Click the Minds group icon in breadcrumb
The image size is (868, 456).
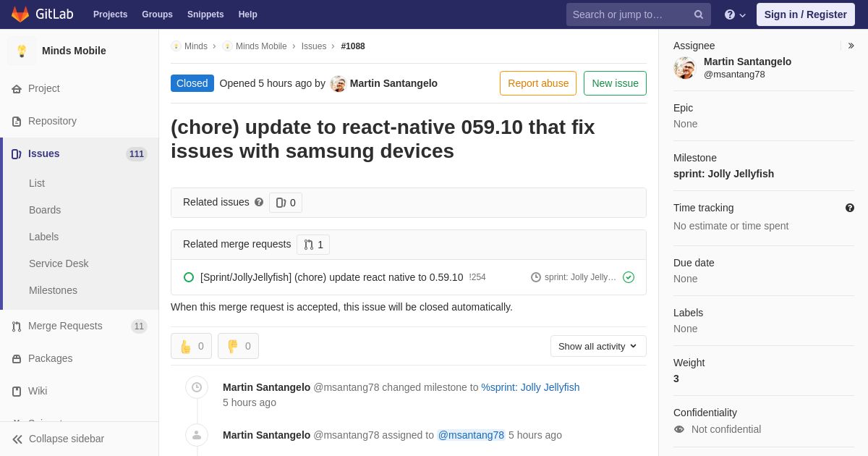176,46
